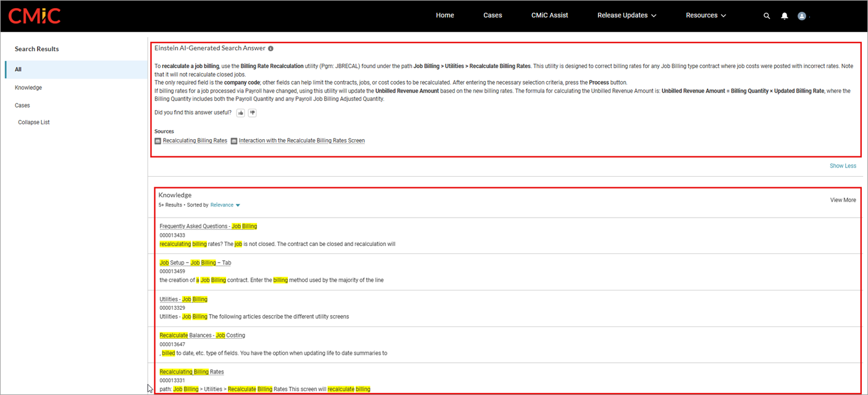This screenshot has width=868, height=395.
Task: Expand the Release Updates dropdown
Action: tap(626, 15)
